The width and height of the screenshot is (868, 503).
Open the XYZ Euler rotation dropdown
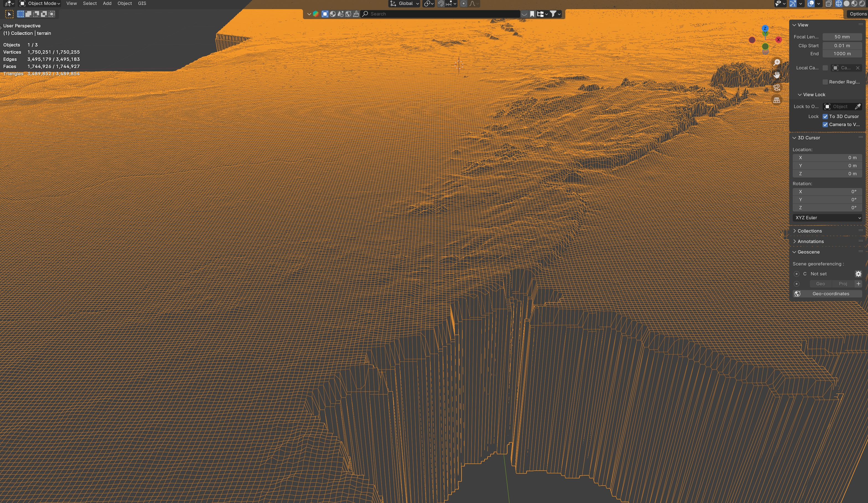click(827, 218)
